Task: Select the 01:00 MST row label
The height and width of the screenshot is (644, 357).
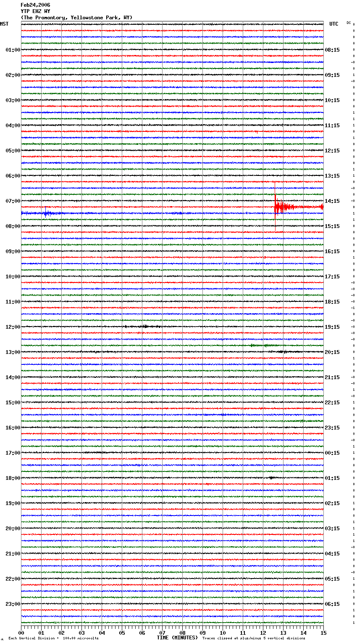Action: pos(13,50)
